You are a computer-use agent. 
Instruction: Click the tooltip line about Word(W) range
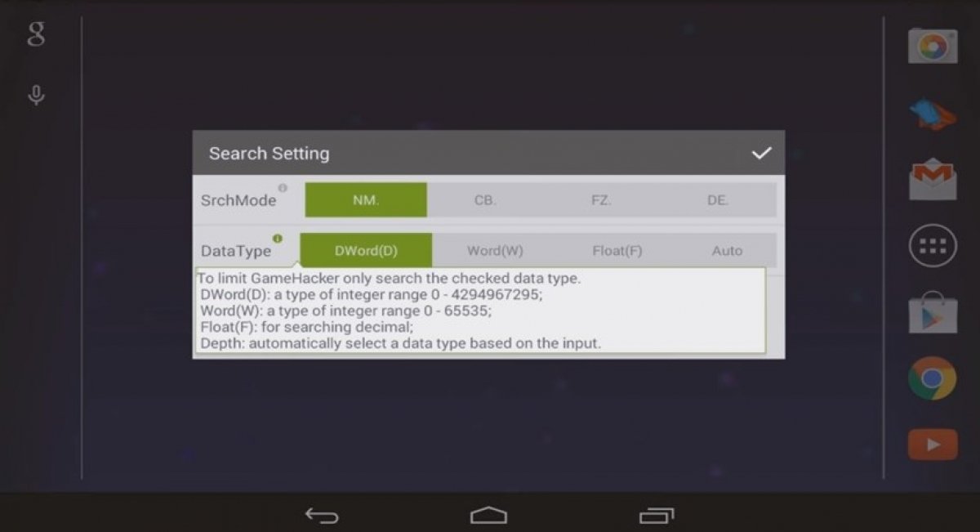[x=347, y=311]
